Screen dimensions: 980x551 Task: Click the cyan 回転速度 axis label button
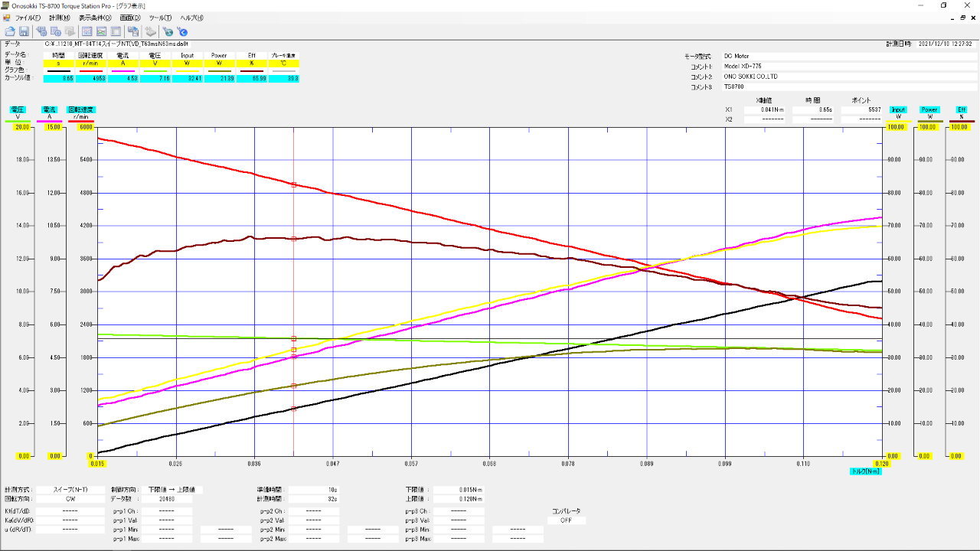(x=81, y=109)
